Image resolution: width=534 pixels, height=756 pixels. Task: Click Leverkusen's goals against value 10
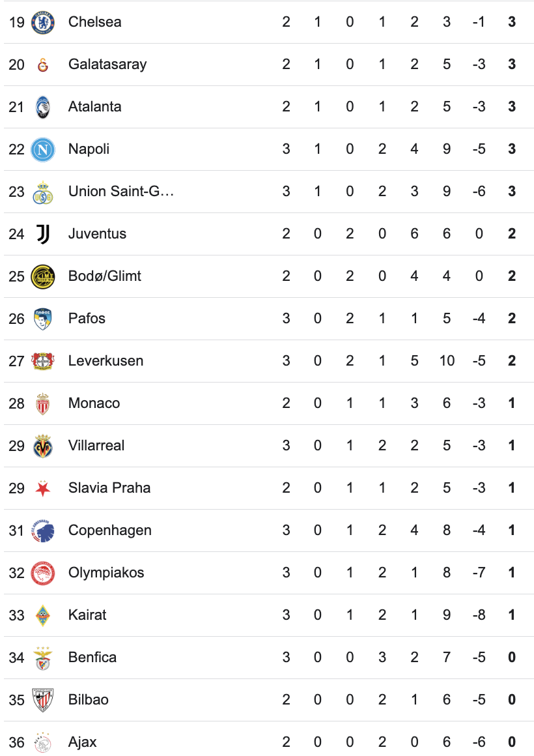(447, 361)
